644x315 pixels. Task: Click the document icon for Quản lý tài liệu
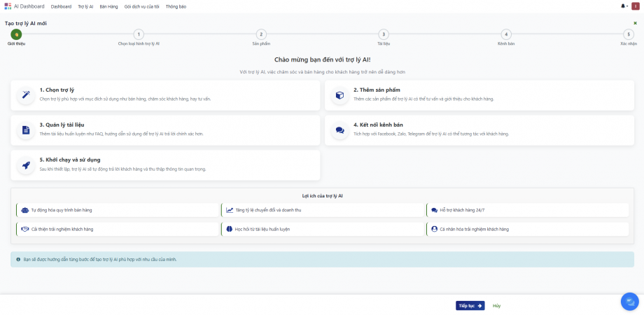pyautogui.click(x=26, y=129)
